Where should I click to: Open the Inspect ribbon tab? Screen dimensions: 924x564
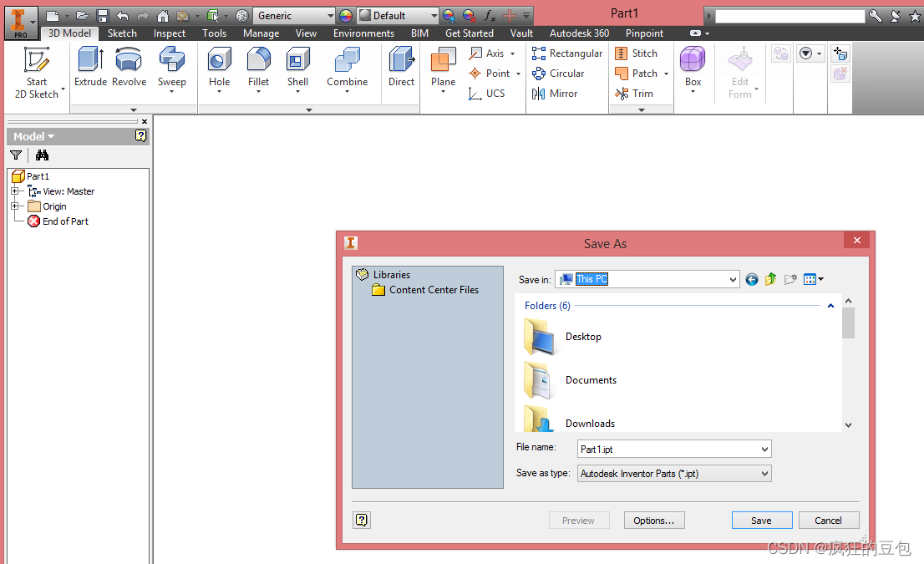[x=170, y=33]
